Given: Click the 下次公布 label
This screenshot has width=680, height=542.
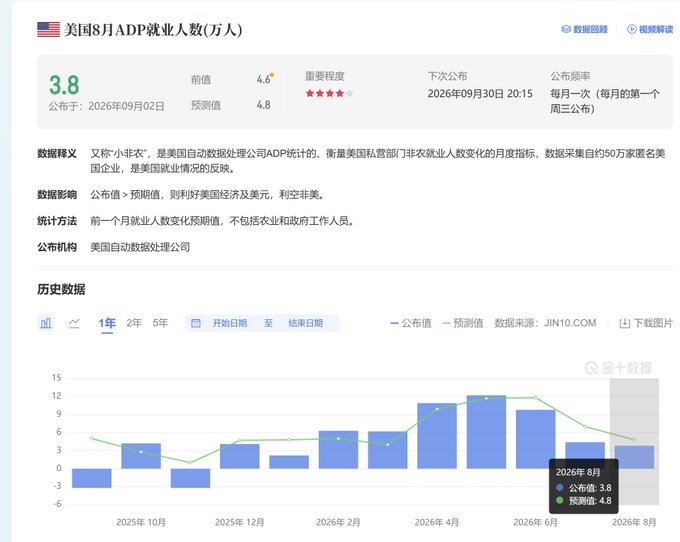Looking at the screenshot, I should [x=448, y=76].
